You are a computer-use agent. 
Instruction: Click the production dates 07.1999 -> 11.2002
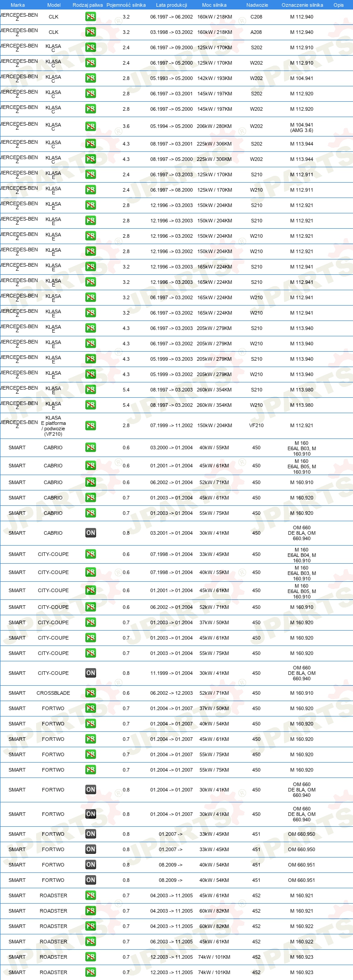(172, 425)
